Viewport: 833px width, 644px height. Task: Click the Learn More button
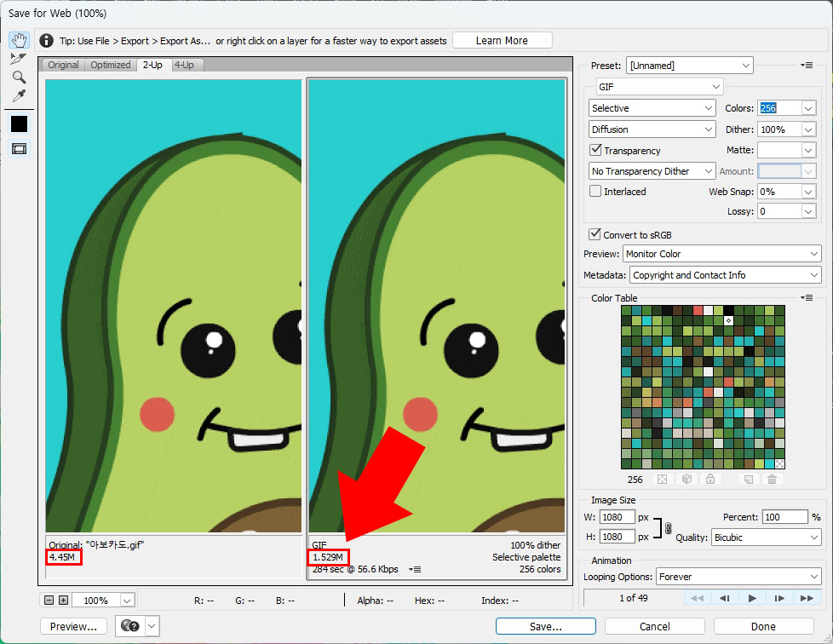pyautogui.click(x=502, y=40)
